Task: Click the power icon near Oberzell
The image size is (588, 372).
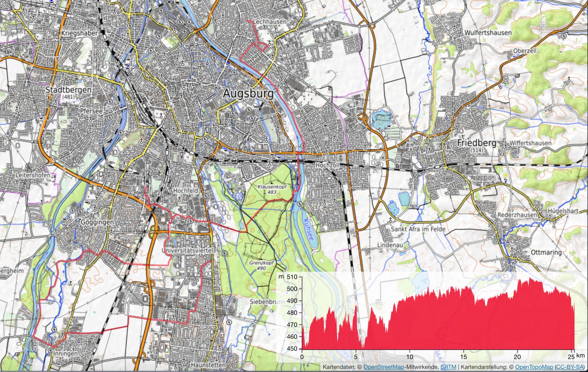Action: [563, 36]
